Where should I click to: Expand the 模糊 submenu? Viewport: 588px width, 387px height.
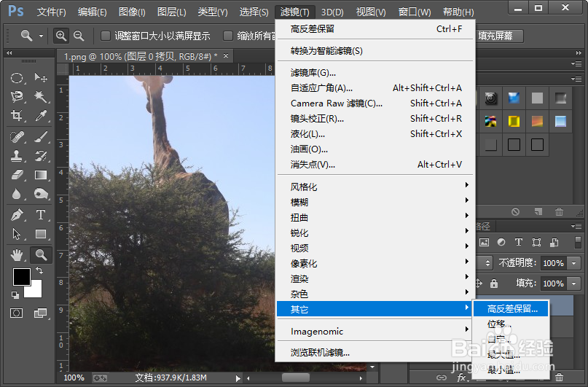(x=375, y=202)
